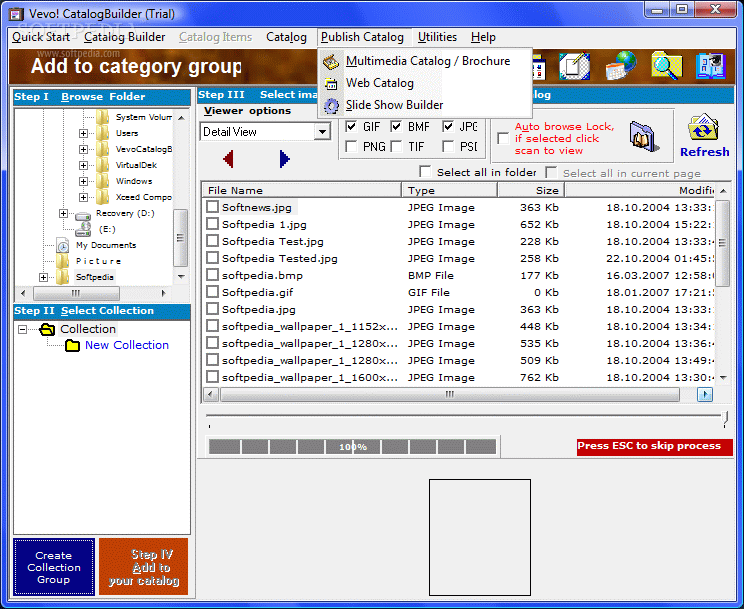Check the Softnews.jpg file checkbox
Screen dimensions: 744x609
click(x=212, y=206)
